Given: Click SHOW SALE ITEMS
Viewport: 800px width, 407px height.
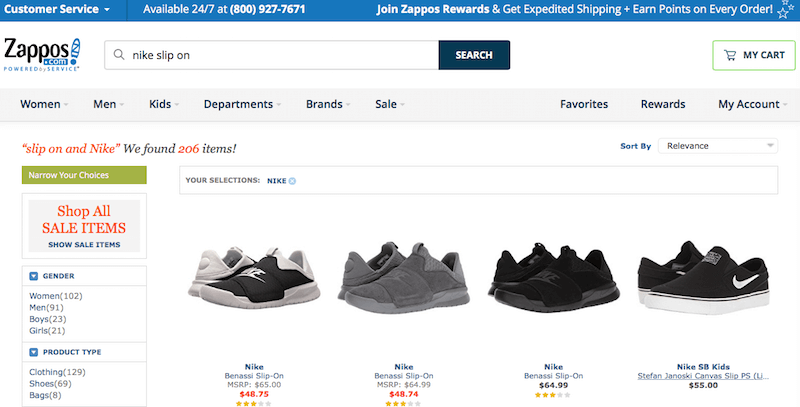Looking at the screenshot, I should [x=84, y=245].
